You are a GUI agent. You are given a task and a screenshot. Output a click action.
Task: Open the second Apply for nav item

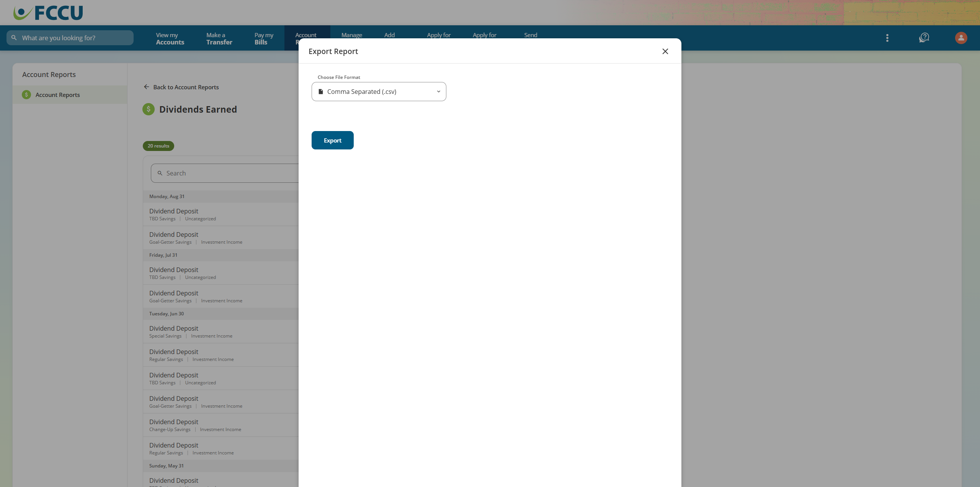click(x=484, y=35)
